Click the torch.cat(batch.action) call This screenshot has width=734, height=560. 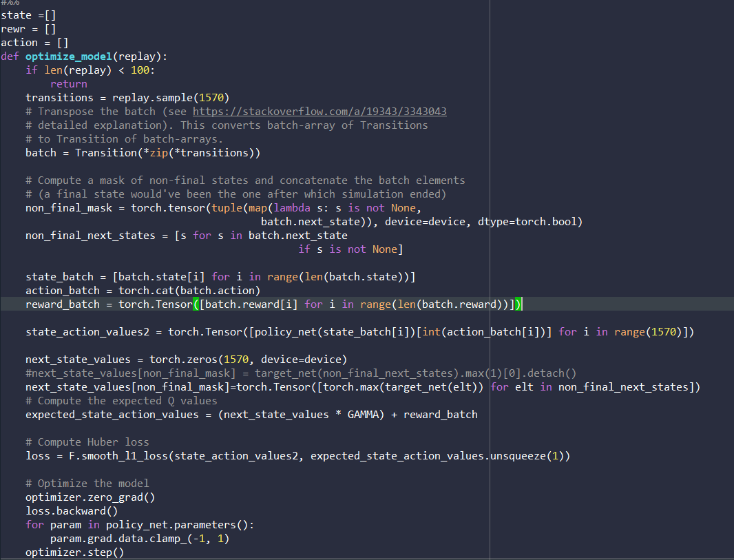189,291
